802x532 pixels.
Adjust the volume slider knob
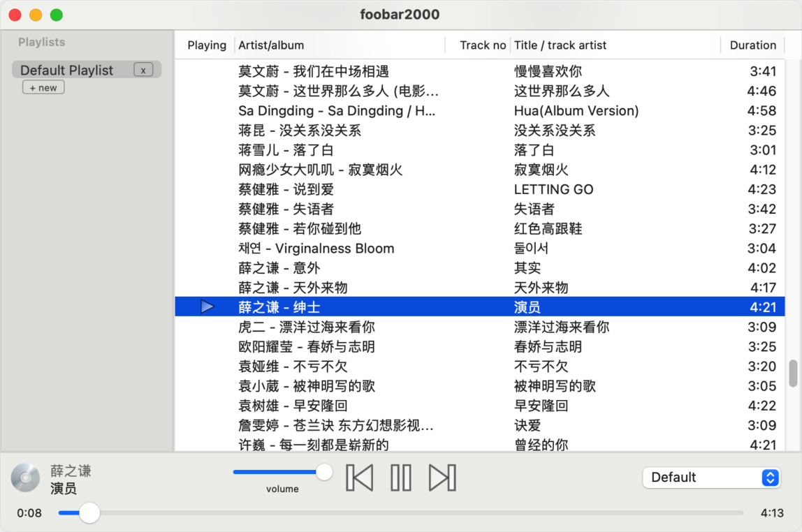(323, 472)
